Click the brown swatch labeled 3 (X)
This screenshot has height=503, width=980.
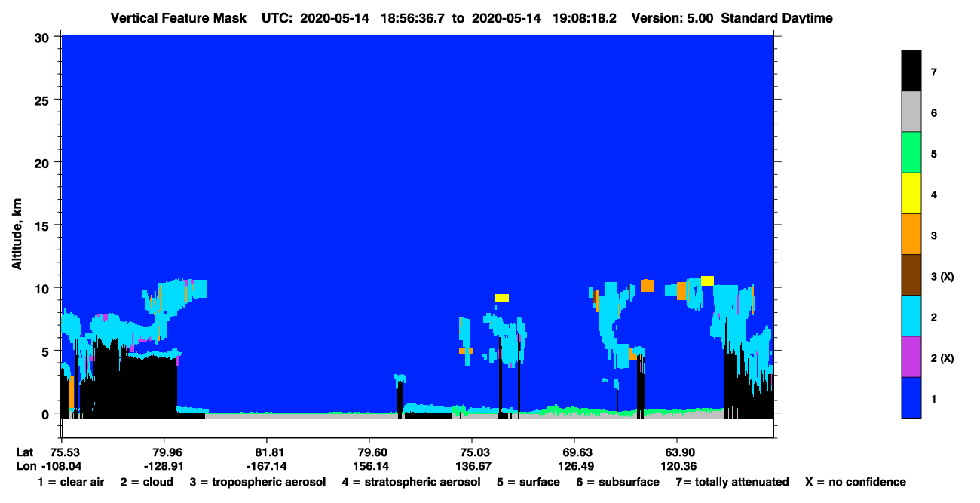tap(911, 275)
